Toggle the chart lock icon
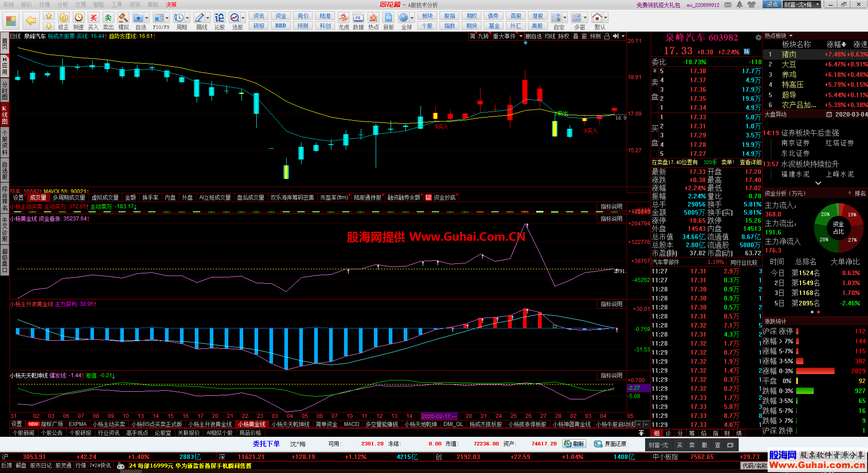This screenshot has width=868, height=473. [607, 36]
